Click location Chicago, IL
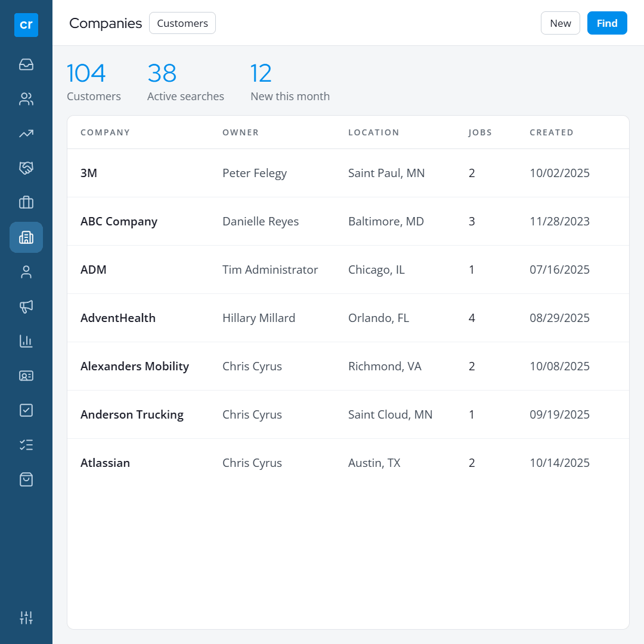Image resolution: width=644 pixels, height=644 pixels. pos(376,270)
